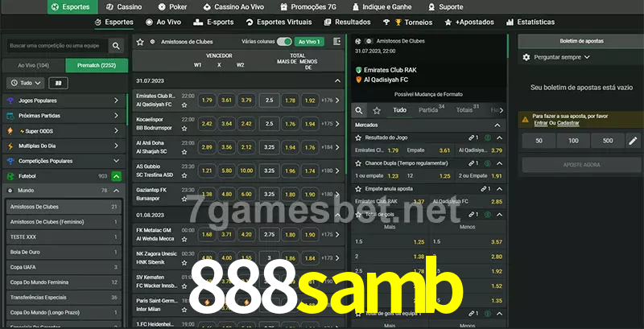Collapse the Resultado do Jogo market
644x329 pixels.
[499, 138]
